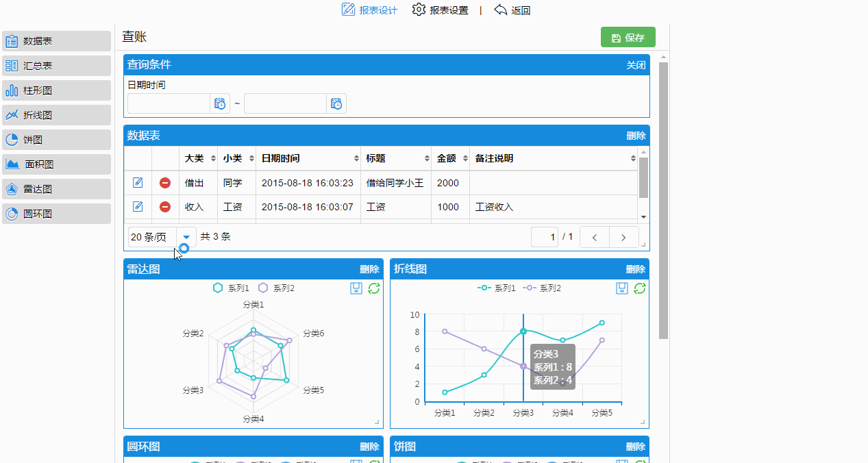
Task: Sort table by 日期时间 column
Action: pyautogui.click(x=356, y=159)
